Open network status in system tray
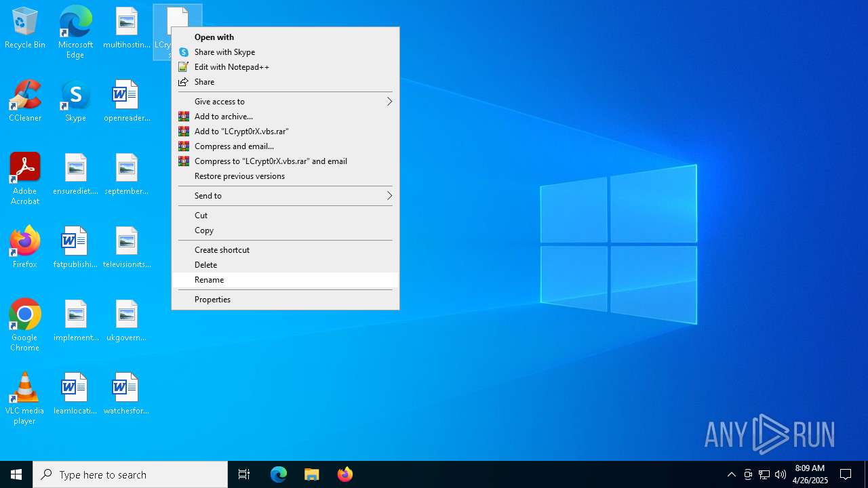This screenshot has height=488, width=868. point(764,474)
